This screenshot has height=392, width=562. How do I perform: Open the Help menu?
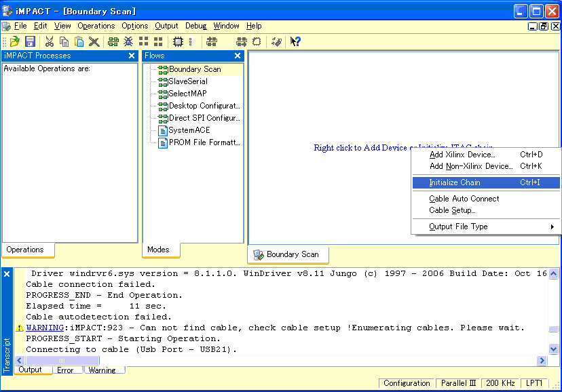[254, 26]
